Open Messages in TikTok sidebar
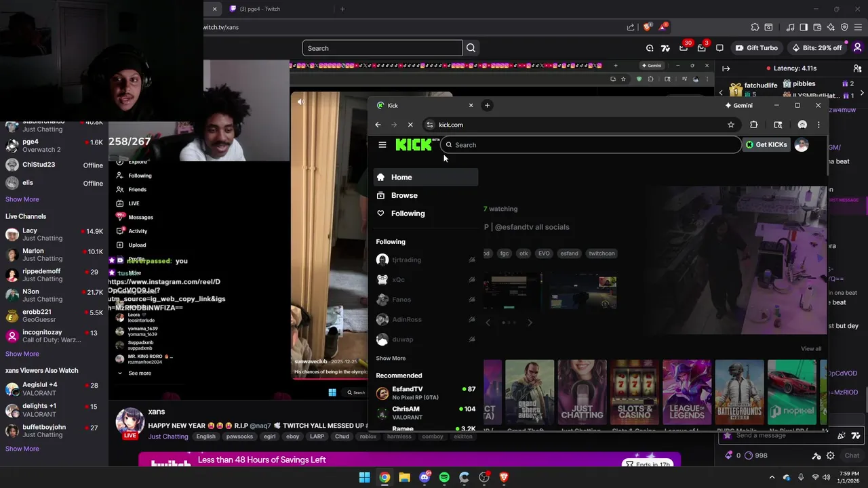This screenshot has height=488, width=868. 140,217
